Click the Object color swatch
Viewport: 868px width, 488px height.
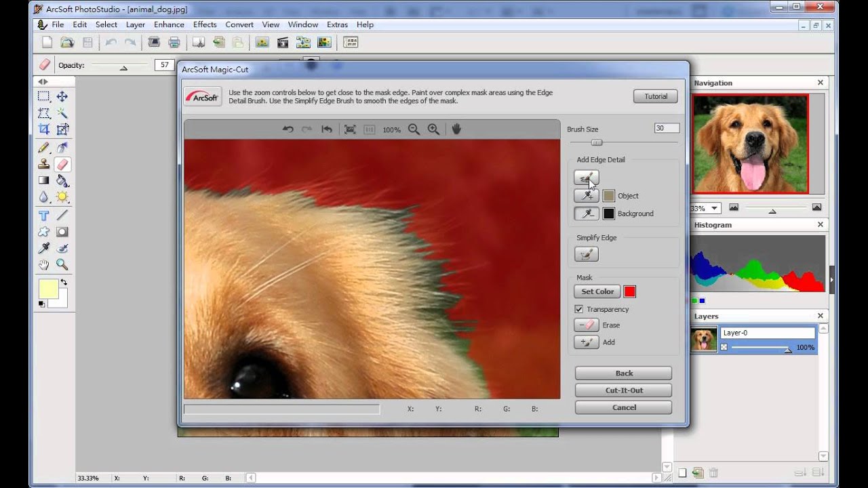pyautogui.click(x=609, y=195)
